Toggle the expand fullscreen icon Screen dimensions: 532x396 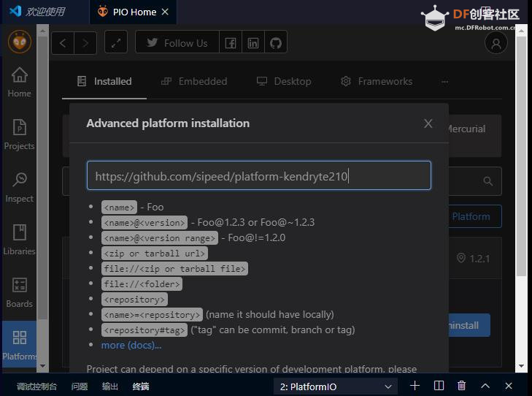(116, 43)
